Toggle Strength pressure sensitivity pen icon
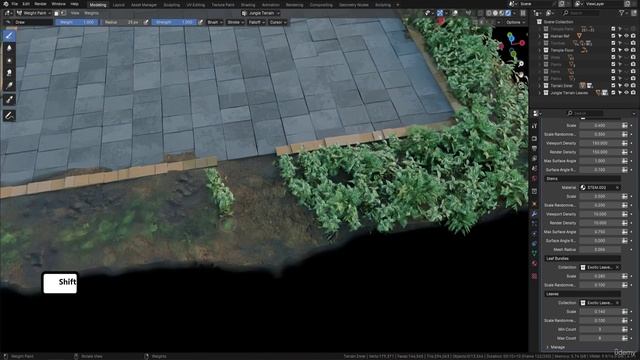640x360 pixels. [200, 22]
